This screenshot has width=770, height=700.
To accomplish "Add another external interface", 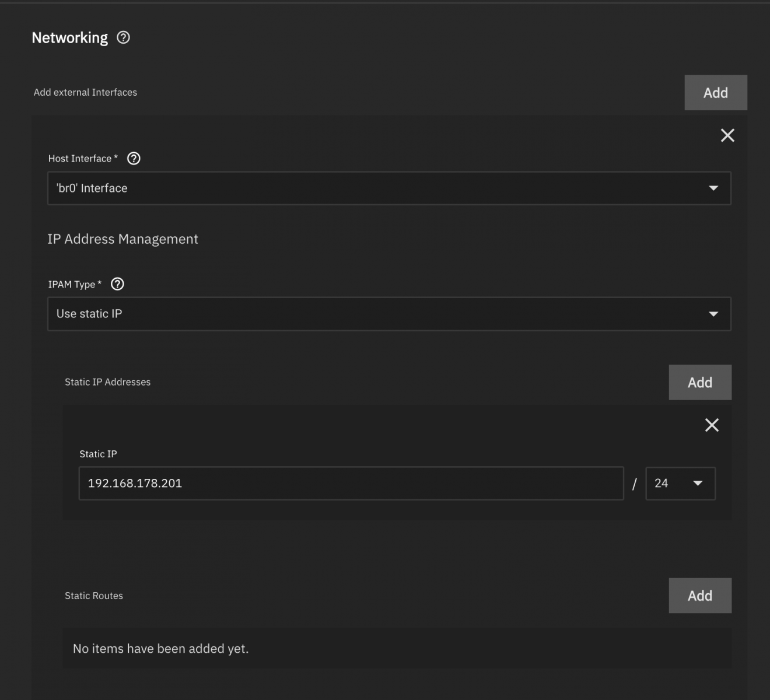I will tap(716, 93).
